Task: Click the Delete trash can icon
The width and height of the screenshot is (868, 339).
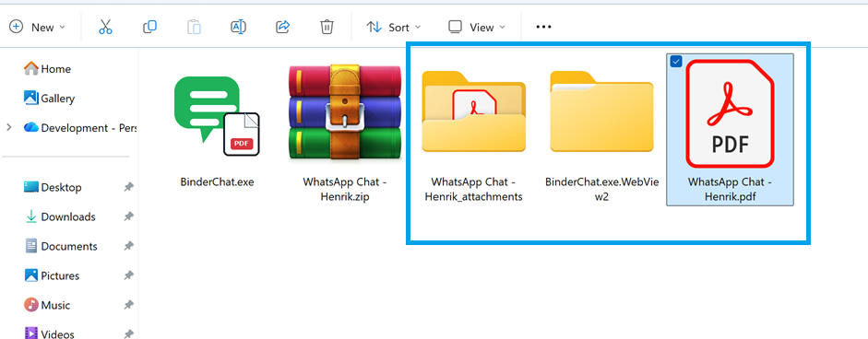Action: coord(327,27)
